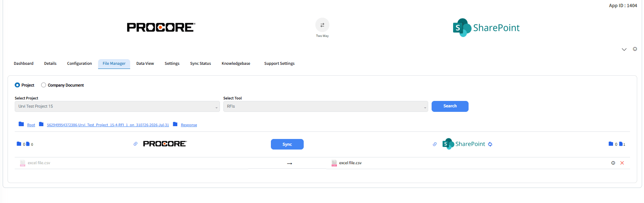Screen dimensions: 644x203
Task: Click the blue Sync button
Action: coord(287,144)
